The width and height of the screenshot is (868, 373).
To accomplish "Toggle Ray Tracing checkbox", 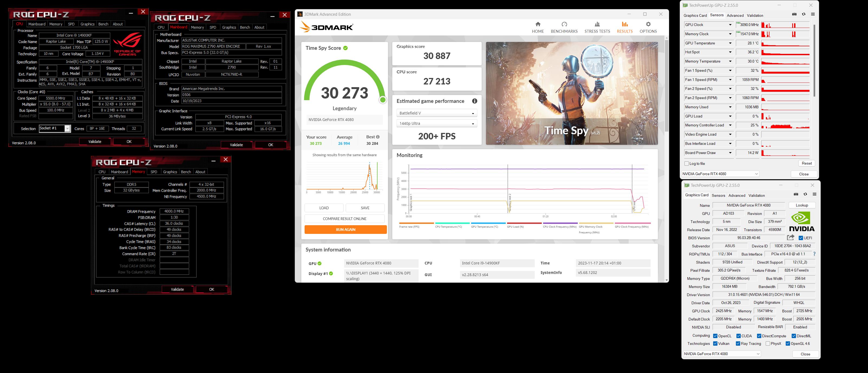I will (738, 344).
